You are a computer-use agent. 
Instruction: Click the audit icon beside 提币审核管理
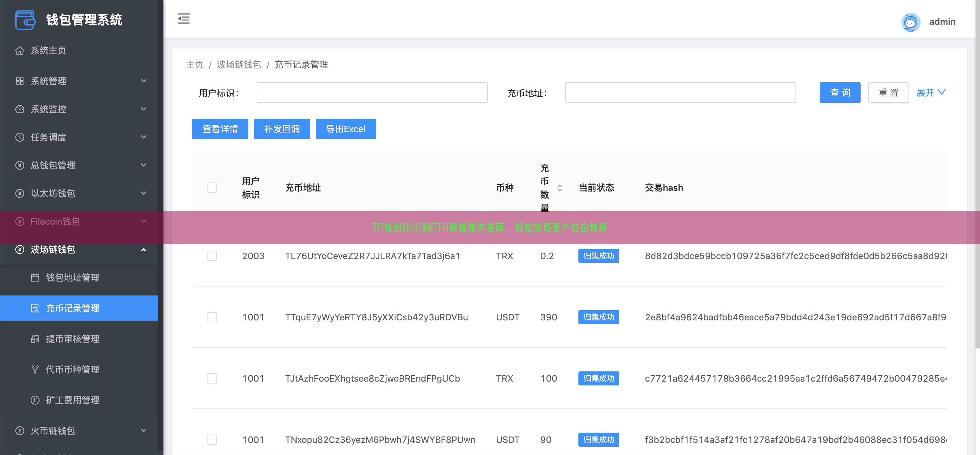[35, 339]
